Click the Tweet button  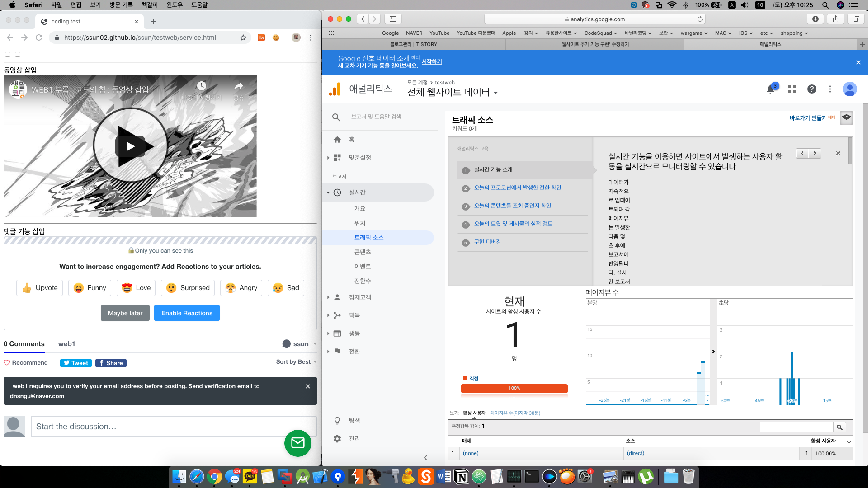tap(76, 363)
